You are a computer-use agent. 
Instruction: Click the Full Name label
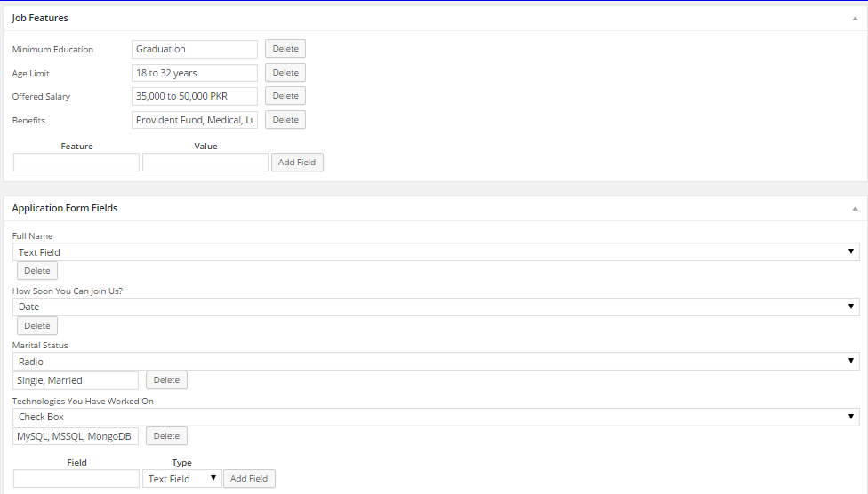click(32, 235)
